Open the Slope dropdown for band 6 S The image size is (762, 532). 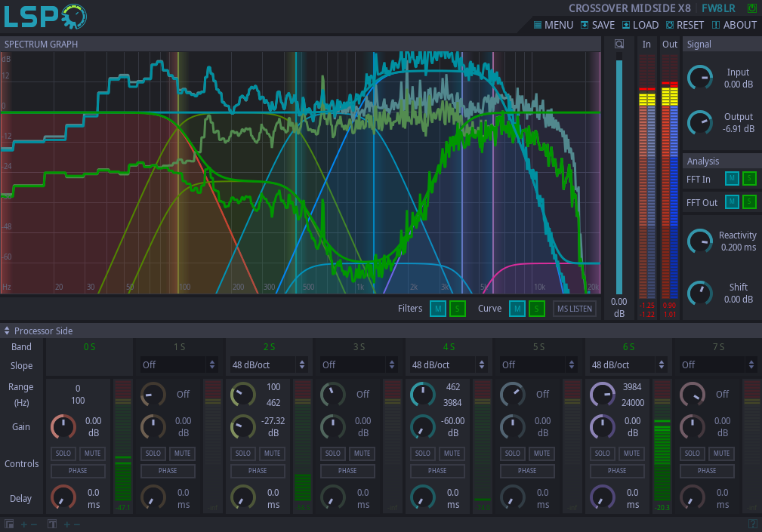click(x=628, y=364)
